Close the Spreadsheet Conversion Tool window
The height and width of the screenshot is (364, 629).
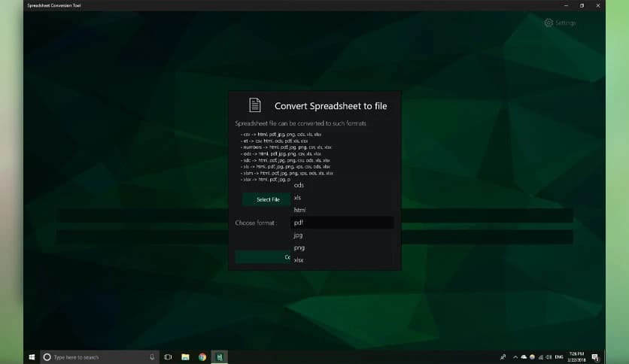[x=597, y=5]
